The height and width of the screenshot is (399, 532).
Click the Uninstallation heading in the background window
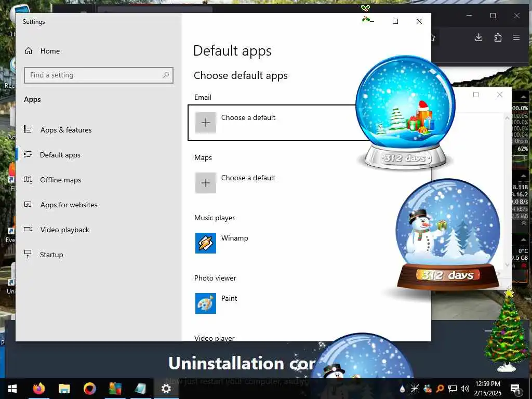click(242, 363)
